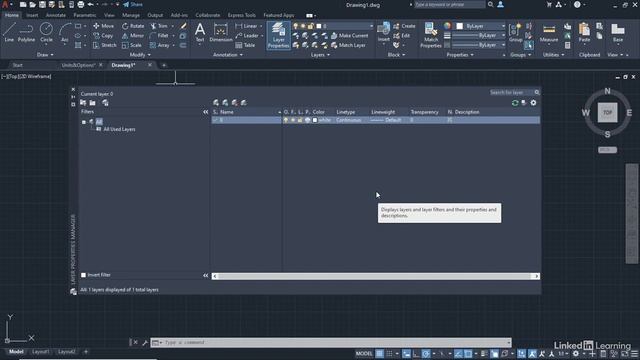Image resolution: width=640 pixels, height=360 pixels.
Task: Click the Share button in title bar
Action: click(133, 4)
